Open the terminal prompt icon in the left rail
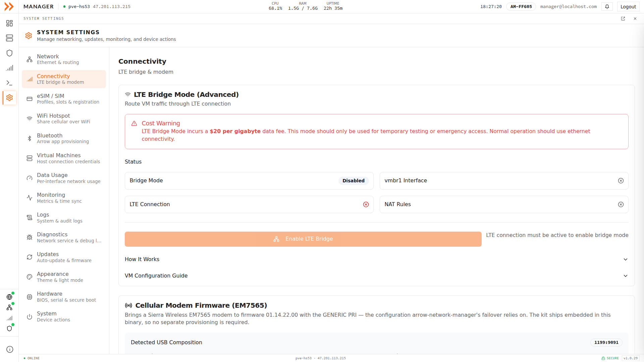This screenshot has height=362, width=644. [9, 83]
